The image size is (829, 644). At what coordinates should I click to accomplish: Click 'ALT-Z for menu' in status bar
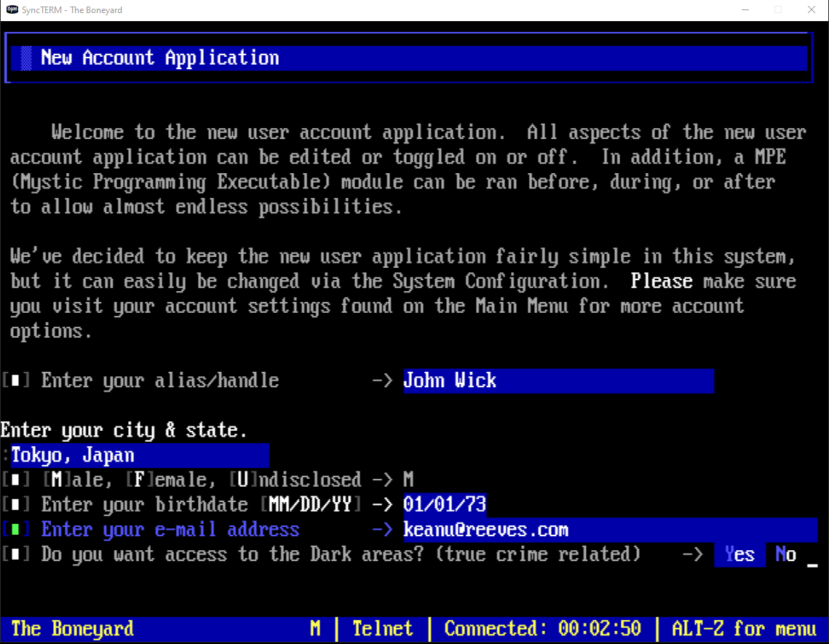click(x=744, y=629)
